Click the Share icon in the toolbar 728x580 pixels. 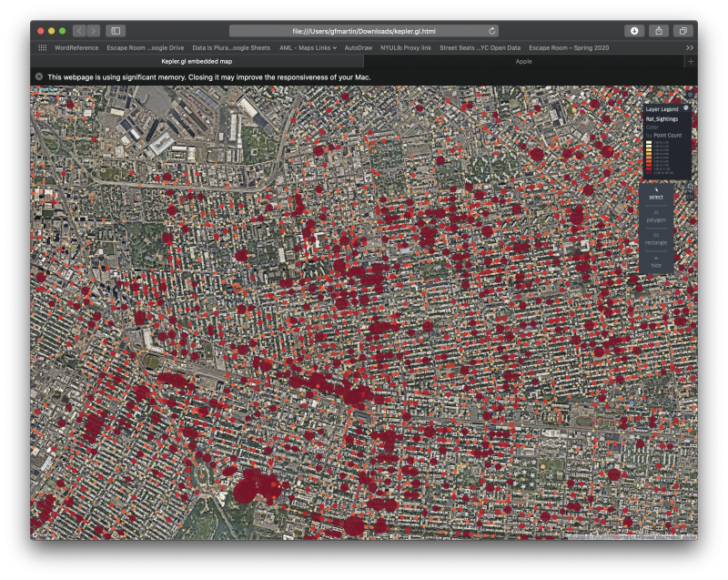[659, 30]
